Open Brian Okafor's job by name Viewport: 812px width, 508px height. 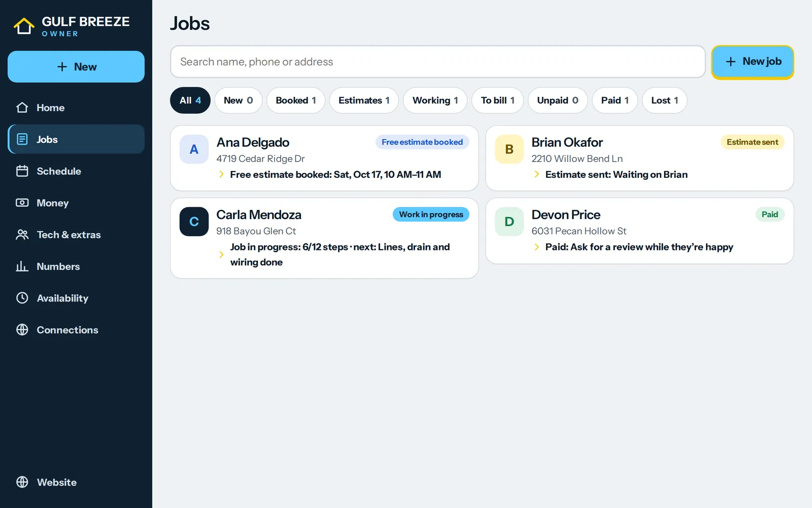[567, 142]
